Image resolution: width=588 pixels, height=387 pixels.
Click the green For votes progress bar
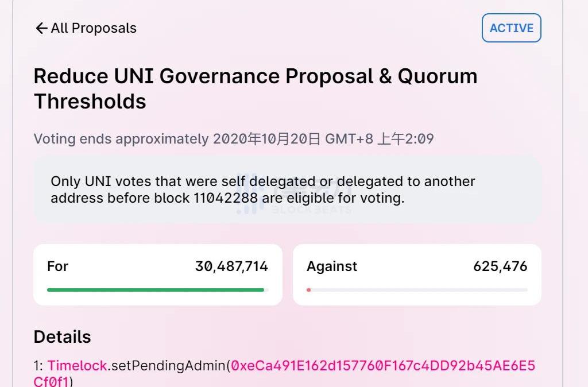click(x=156, y=290)
